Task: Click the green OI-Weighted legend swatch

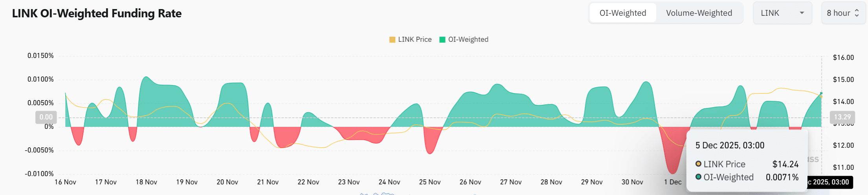Action: (x=442, y=39)
